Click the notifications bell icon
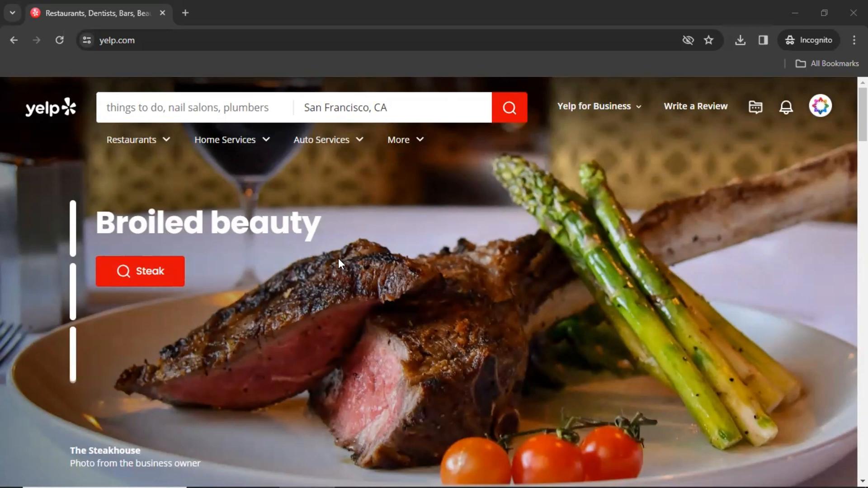Viewport: 868px width, 488px height. (x=786, y=107)
